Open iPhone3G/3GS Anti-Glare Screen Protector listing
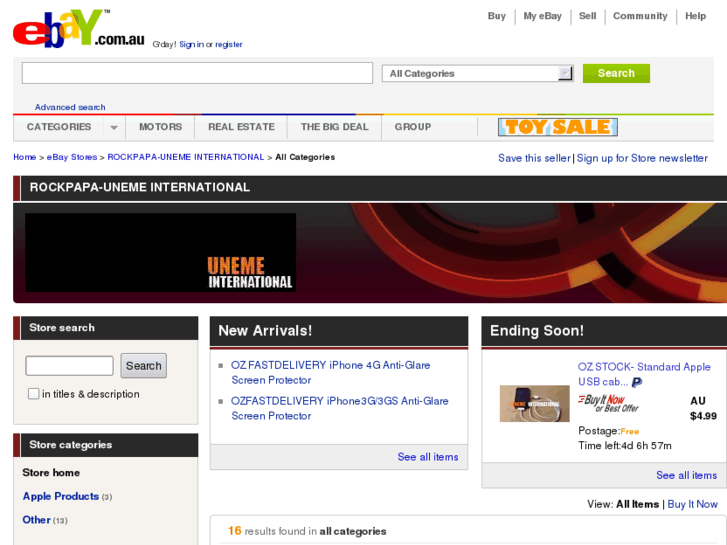Viewport: 727px width, 545px height. pos(339,408)
